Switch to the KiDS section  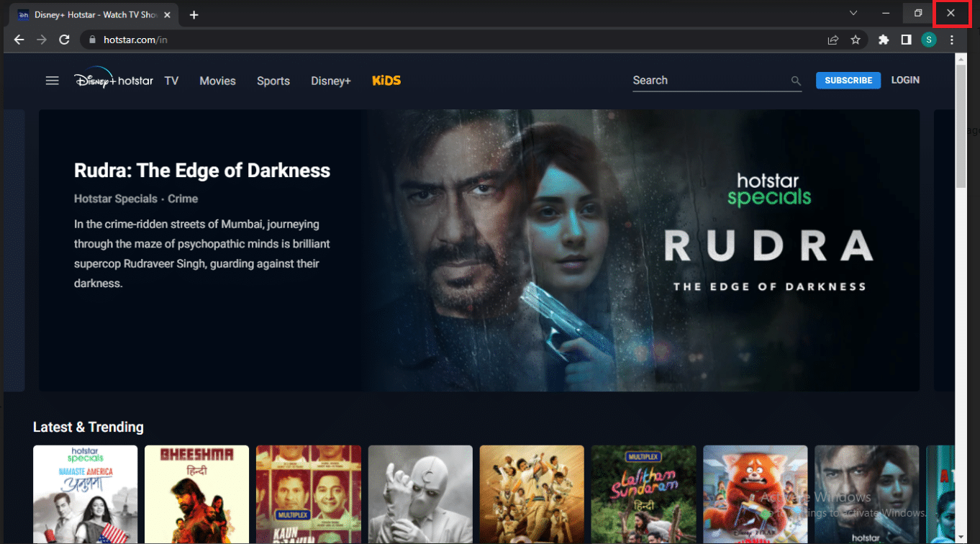(386, 81)
